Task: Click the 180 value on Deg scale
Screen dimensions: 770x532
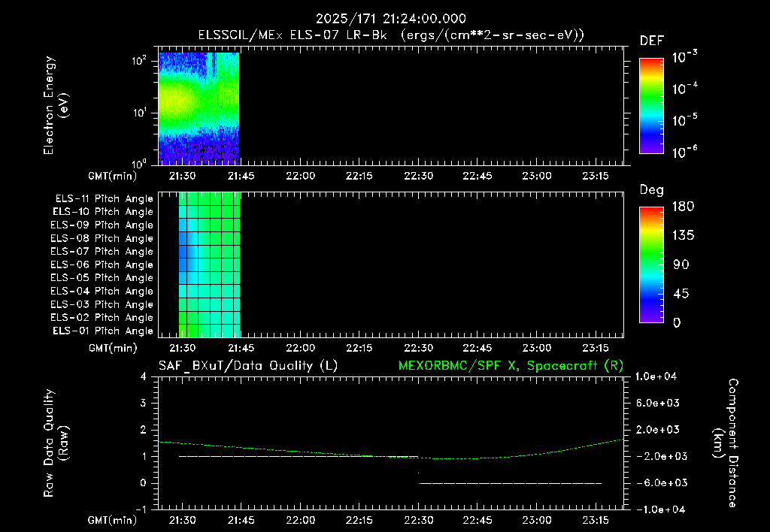Action: (x=683, y=207)
